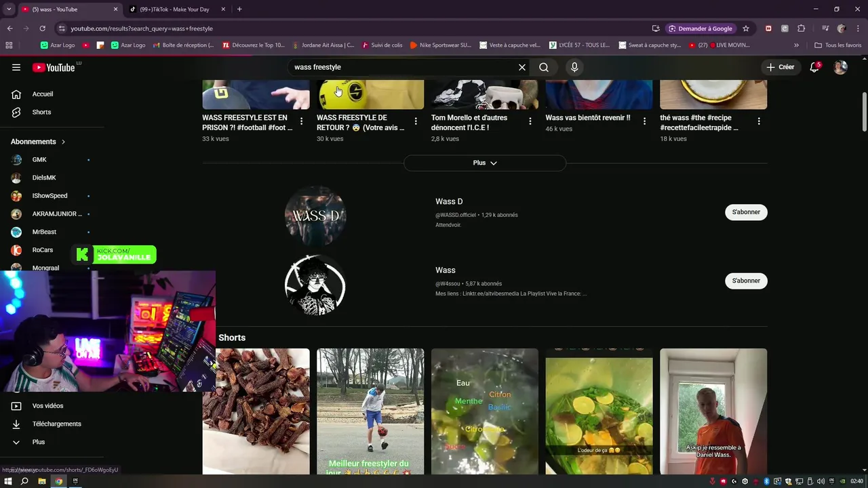This screenshot has height=488, width=868.
Task: Bookmark this page with the star icon
Action: click(746, 28)
